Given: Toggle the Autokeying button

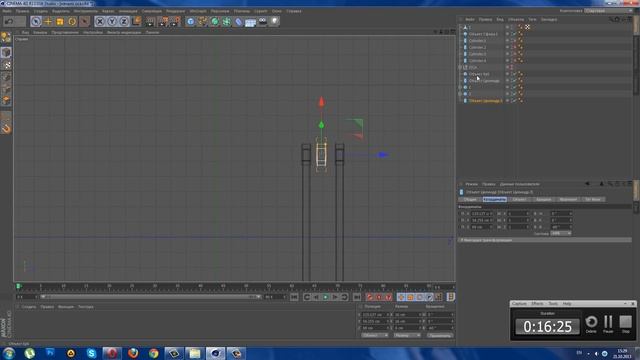Looking at the screenshot, I should click(379, 297).
